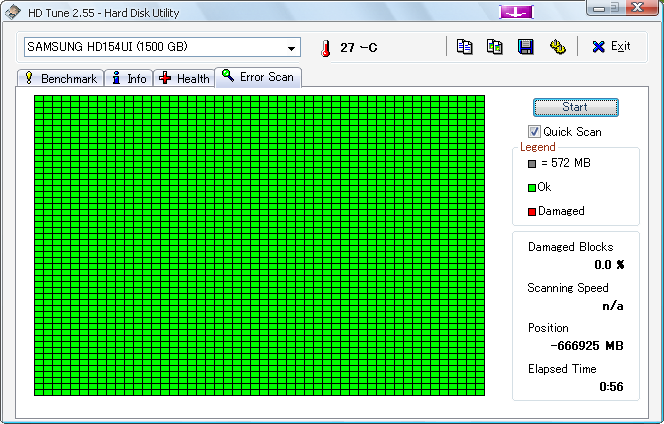Click the green Ok legend swatch
664x424 pixels.
click(532, 188)
